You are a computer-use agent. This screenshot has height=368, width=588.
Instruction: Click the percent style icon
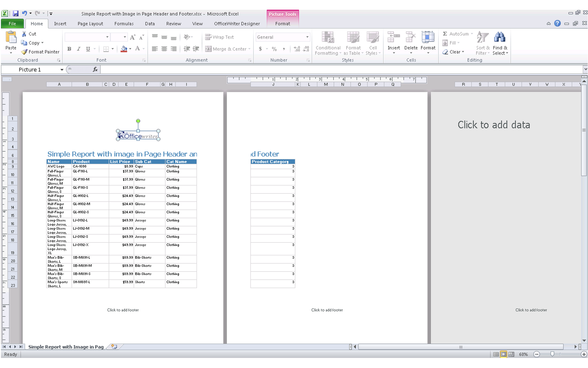[x=274, y=49]
